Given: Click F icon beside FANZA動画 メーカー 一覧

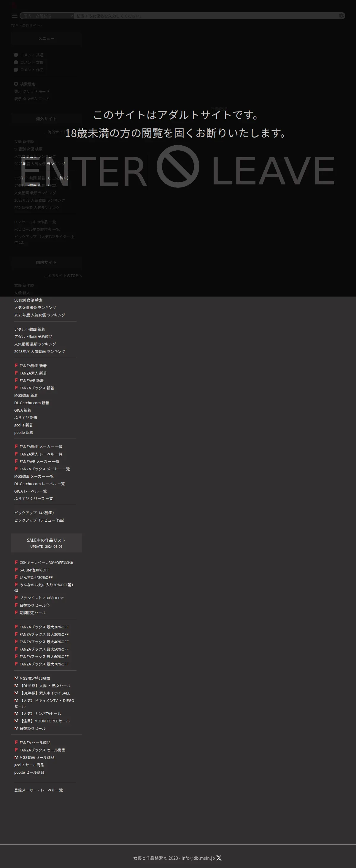Looking at the screenshot, I should click(16, 446).
